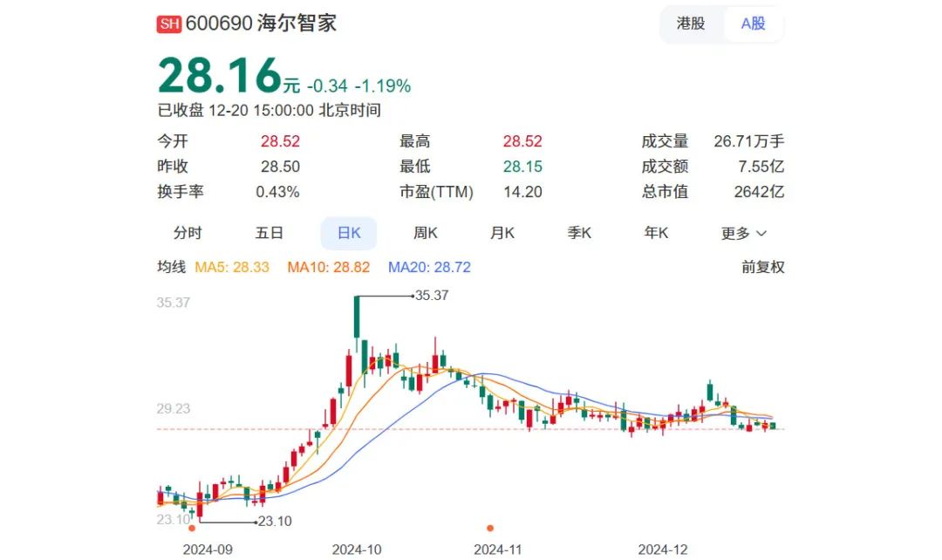Viewport: 942px width, 560px height.
Task: Click the 35.37 high price annotation
Action: [432, 295]
